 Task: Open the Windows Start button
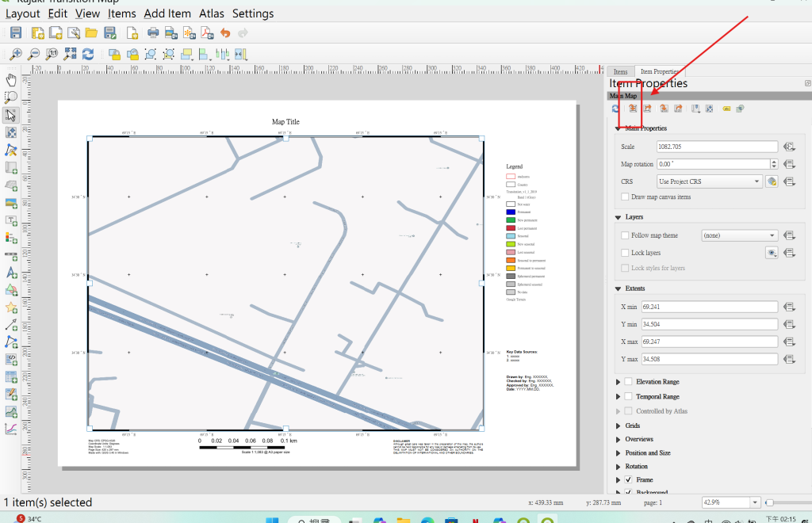272,519
